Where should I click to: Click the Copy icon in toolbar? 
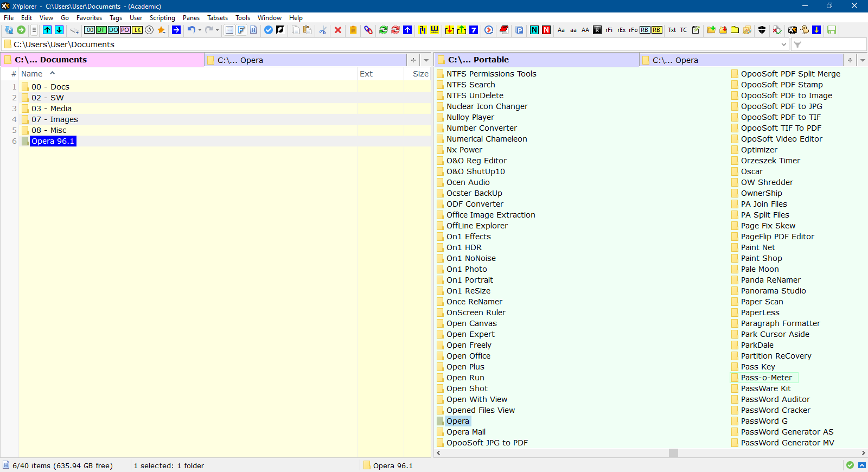point(296,30)
